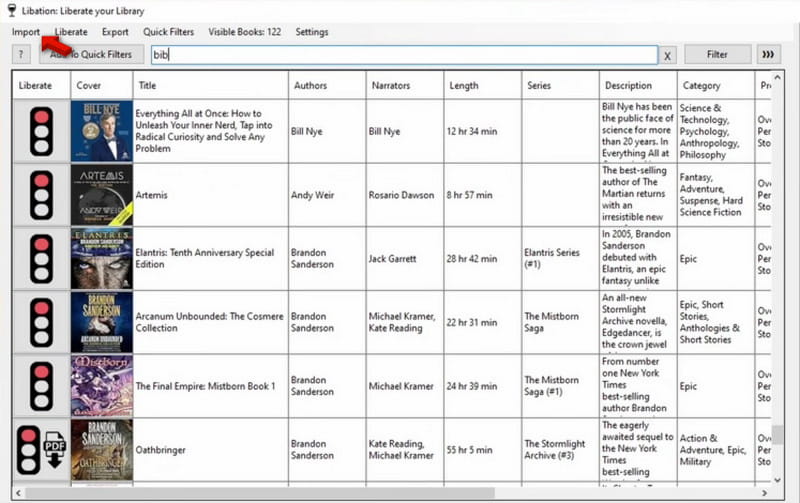Click the length cell '8 hr 57 min'

[x=483, y=195]
